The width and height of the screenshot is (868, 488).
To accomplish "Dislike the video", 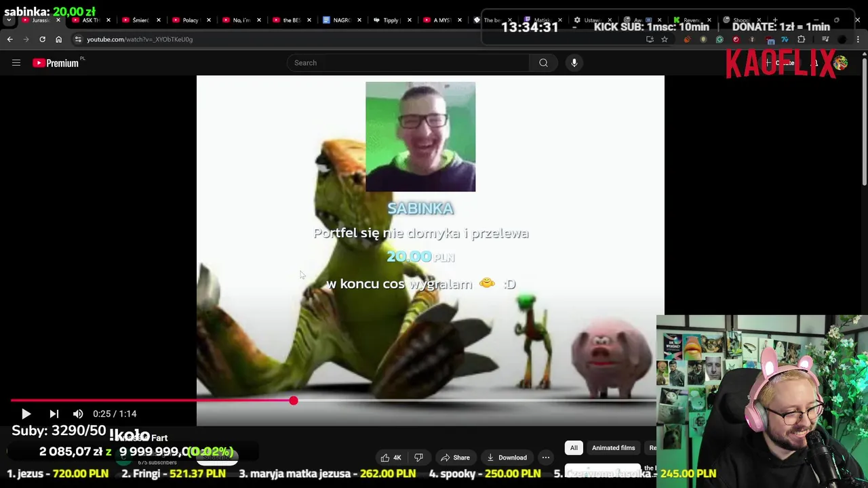I will (x=418, y=457).
